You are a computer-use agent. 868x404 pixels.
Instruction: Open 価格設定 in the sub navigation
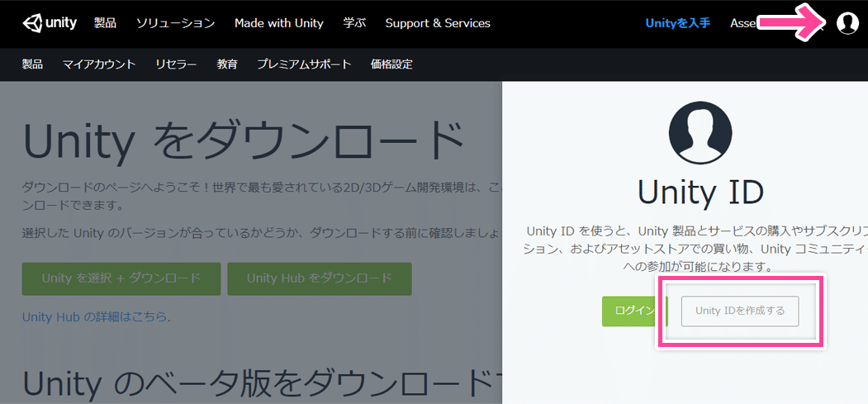tap(391, 64)
